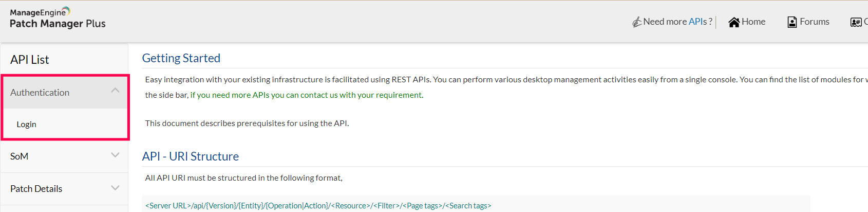This screenshot has height=212, width=868.
Task: Open the Login API entry
Action: click(x=26, y=125)
